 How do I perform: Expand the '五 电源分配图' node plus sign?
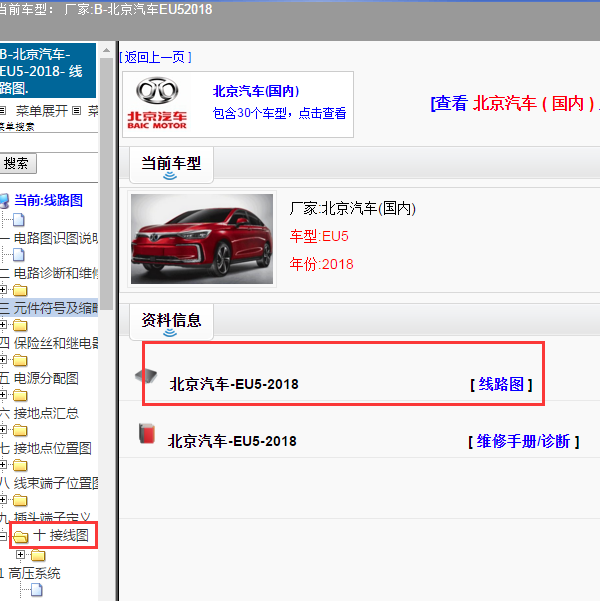point(3,360)
